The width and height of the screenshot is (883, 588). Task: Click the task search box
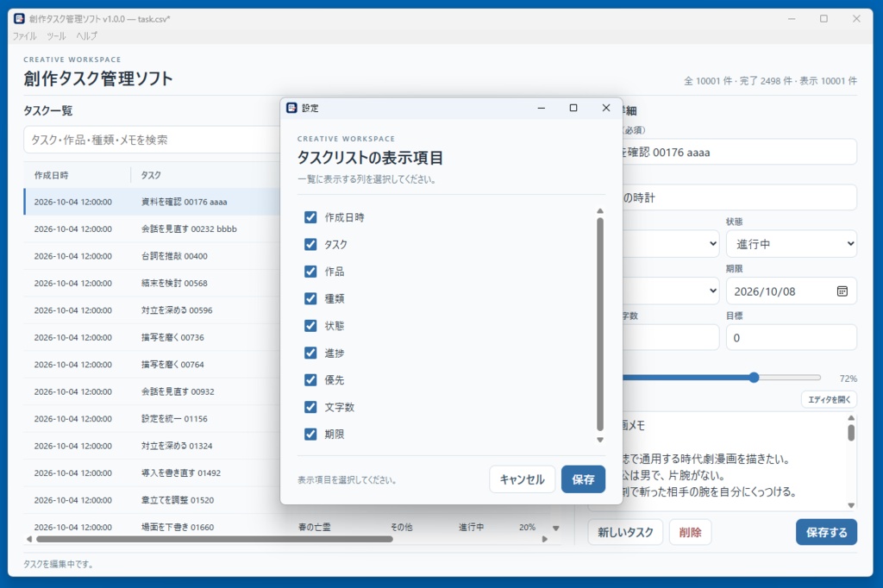152,140
